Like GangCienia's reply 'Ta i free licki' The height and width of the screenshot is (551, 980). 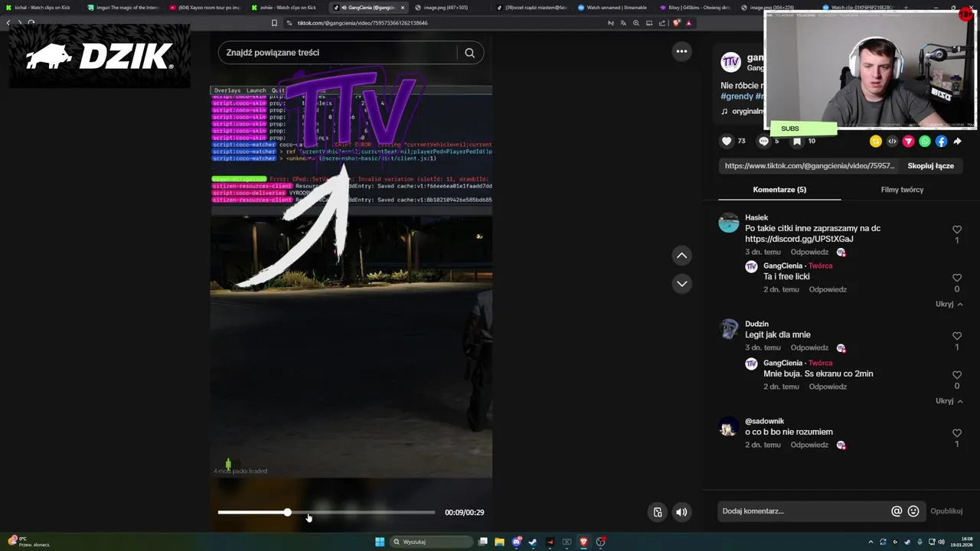click(x=956, y=278)
